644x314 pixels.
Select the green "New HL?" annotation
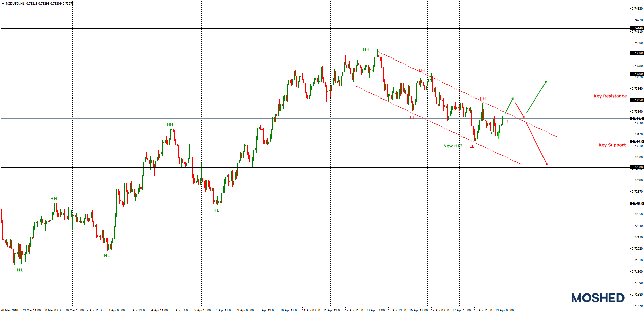[x=453, y=146]
